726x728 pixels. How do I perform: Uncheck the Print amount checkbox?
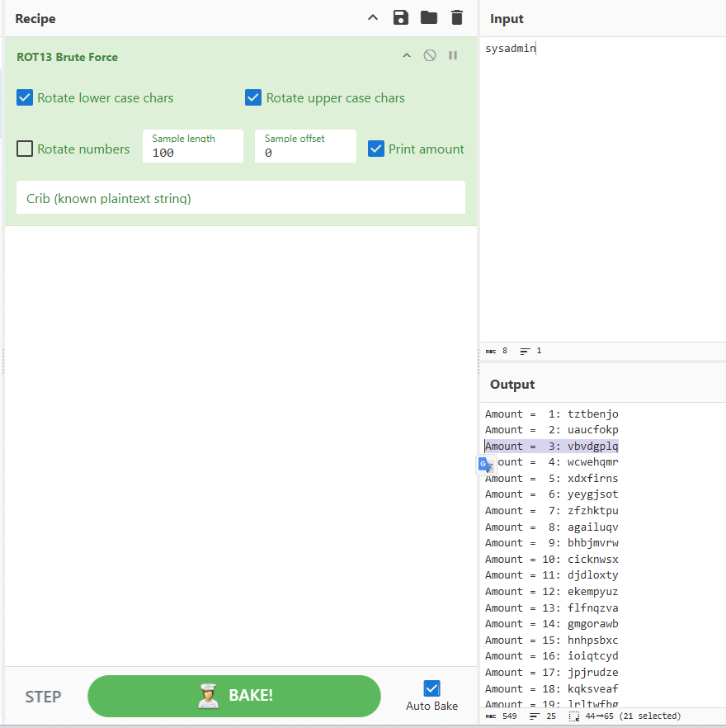click(376, 149)
